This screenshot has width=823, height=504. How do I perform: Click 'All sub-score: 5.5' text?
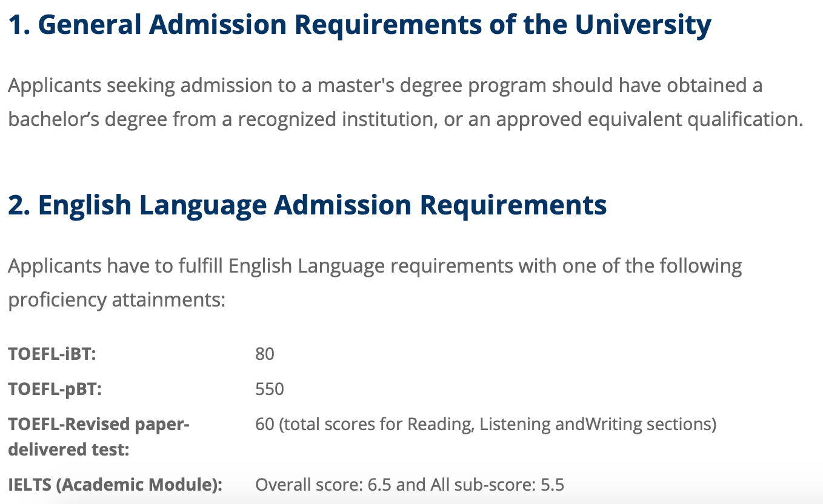(498, 485)
